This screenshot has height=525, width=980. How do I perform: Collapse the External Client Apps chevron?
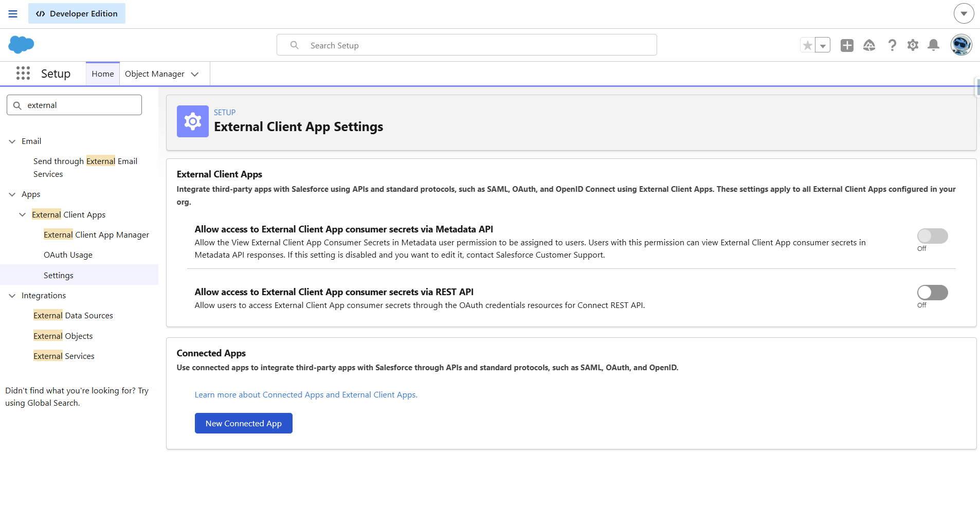coord(23,215)
